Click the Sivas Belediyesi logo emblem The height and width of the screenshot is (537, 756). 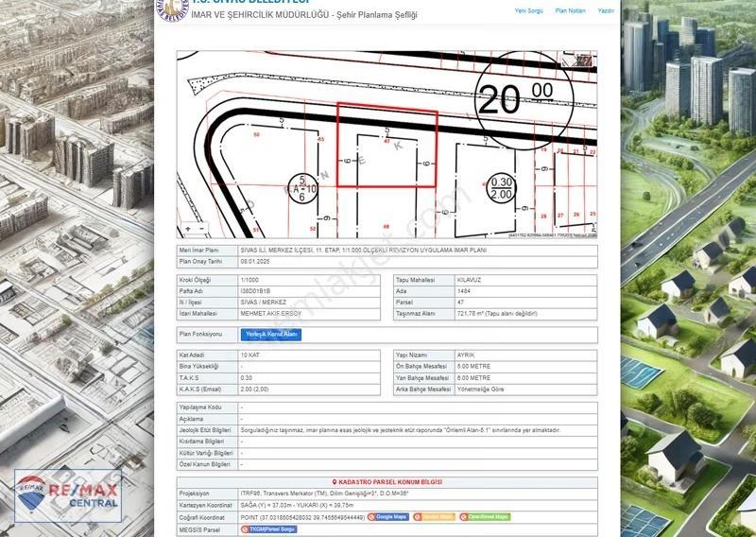coord(173,9)
